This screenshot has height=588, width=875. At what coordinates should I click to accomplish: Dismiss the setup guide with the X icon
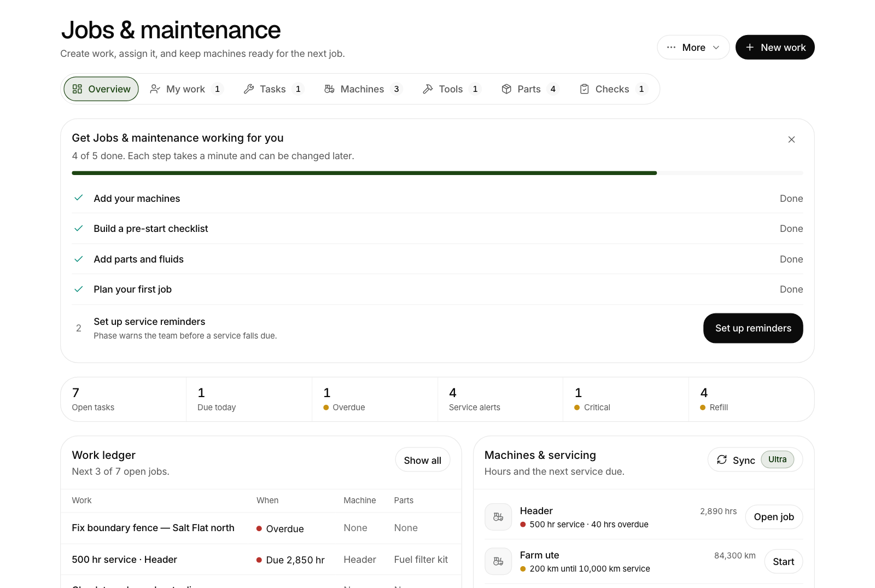pyautogui.click(x=791, y=139)
